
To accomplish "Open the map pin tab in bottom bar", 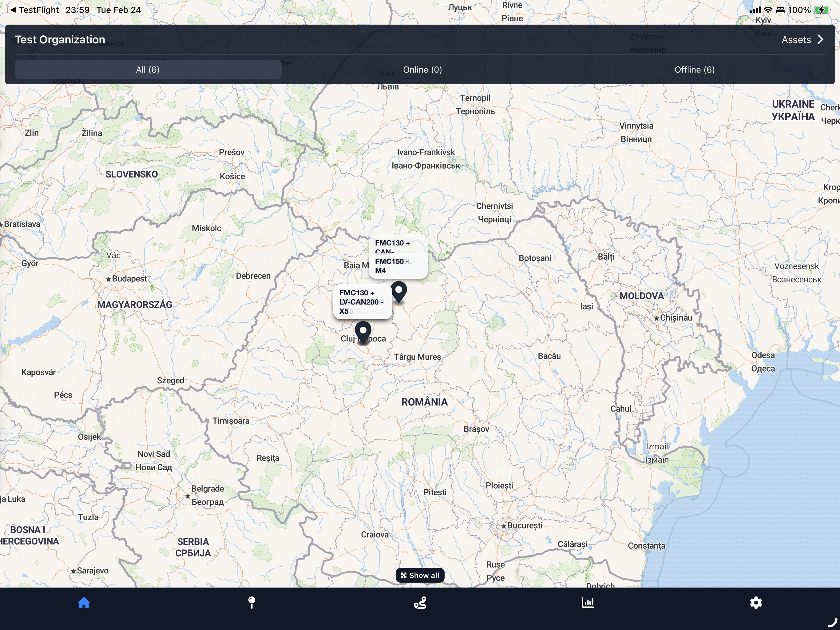I will (x=252, y=603).
